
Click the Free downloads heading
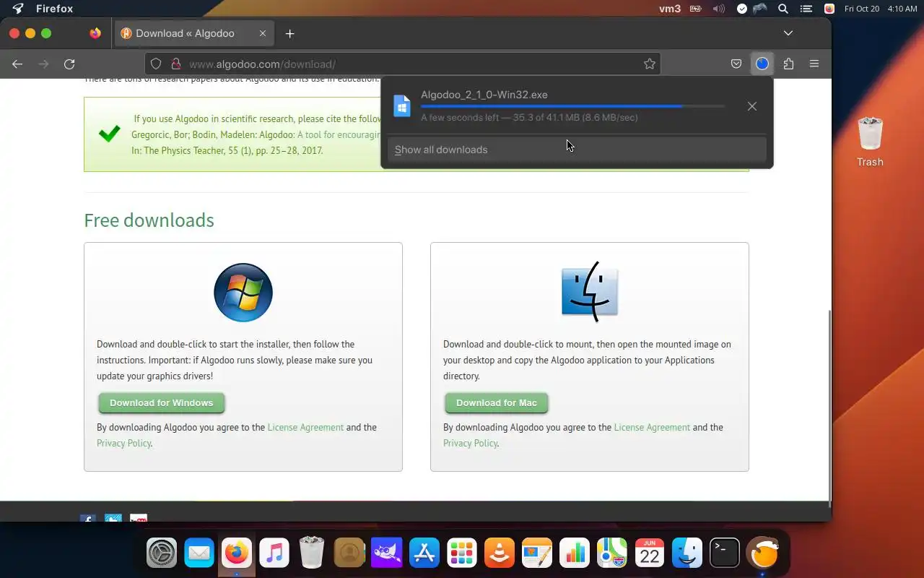pos(149,220)
